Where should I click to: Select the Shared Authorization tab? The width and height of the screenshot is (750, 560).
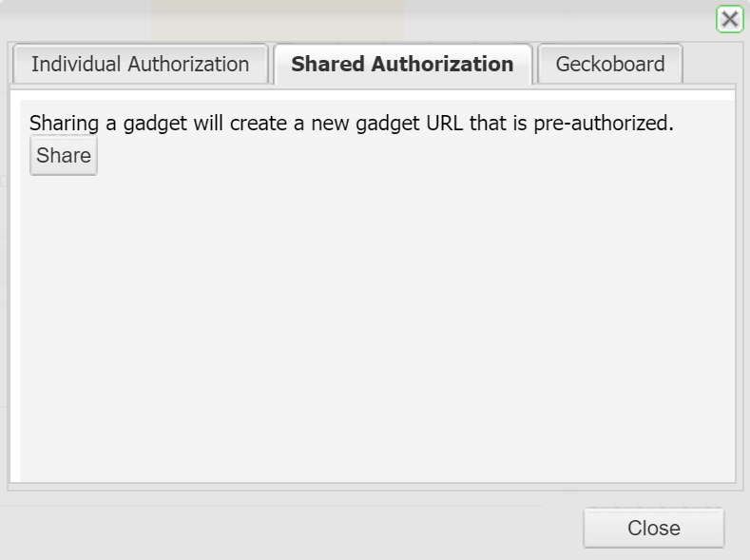[x=402, y=65]
